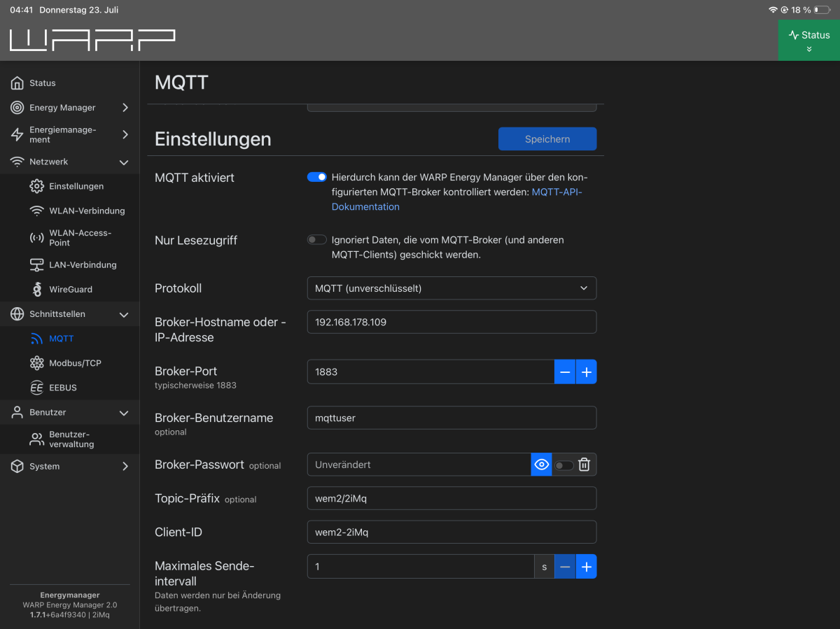
Task: Disable the MQTT aktiviert switch
Action: click(x=317, y=177)
